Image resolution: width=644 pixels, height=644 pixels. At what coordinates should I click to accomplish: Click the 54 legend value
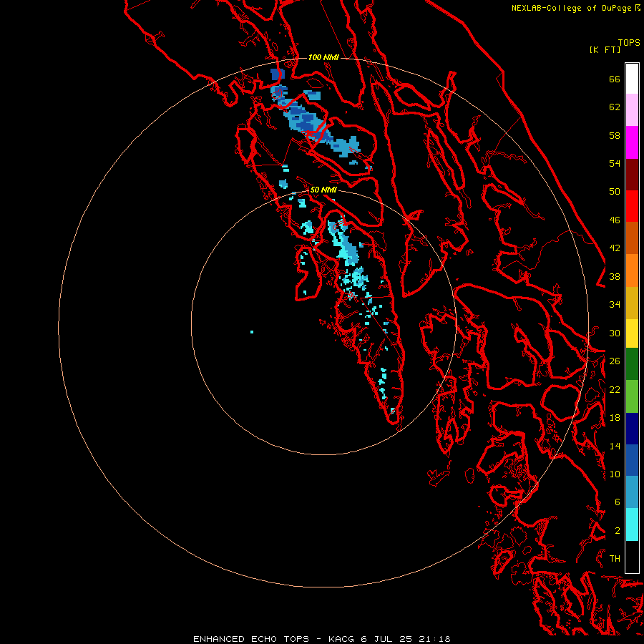[x=615, y=163]
